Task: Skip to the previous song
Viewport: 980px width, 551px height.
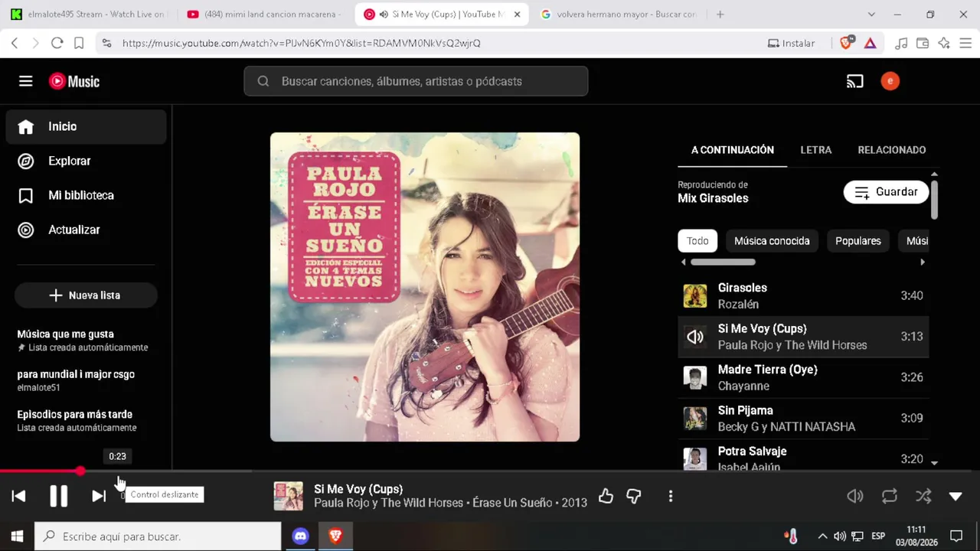Action: [x=18, y=496]
